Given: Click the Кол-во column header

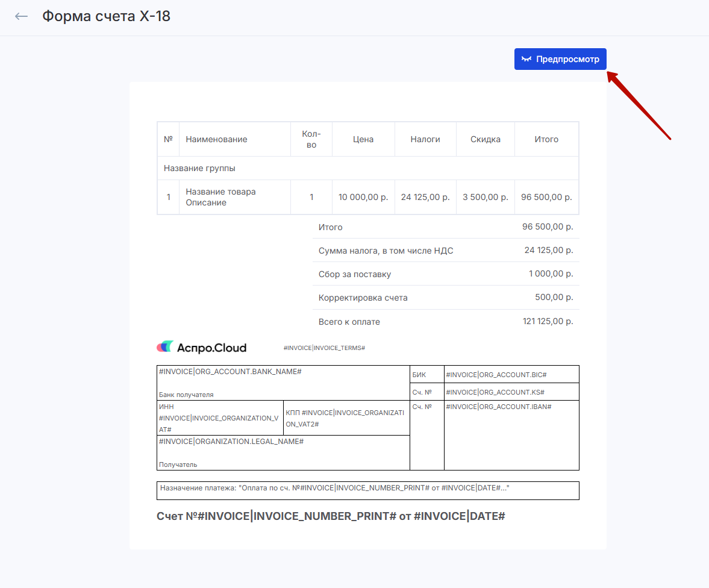Looking at the screenshot, I should pyautogui.click(x=311, y=139).
